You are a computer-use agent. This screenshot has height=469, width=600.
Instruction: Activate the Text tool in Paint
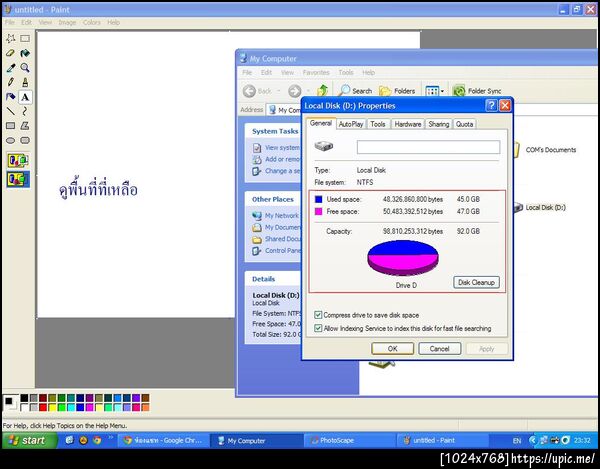(25, 97)
